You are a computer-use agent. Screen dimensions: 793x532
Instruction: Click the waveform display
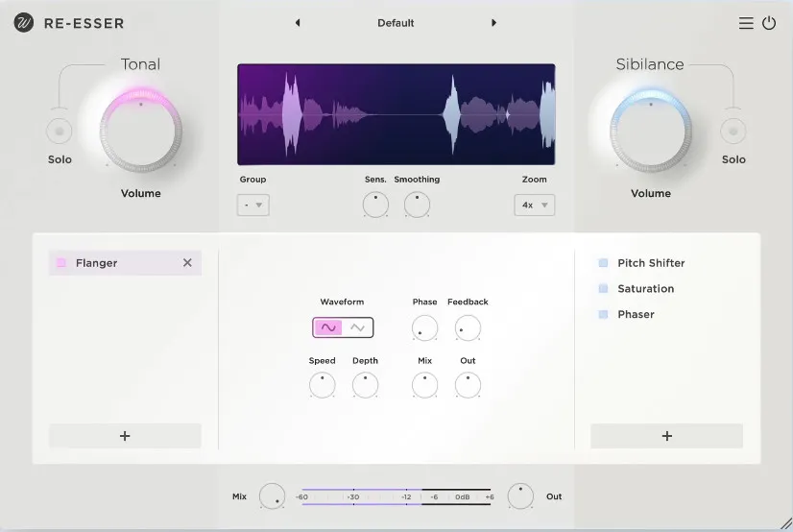click(x=396, y=114)
